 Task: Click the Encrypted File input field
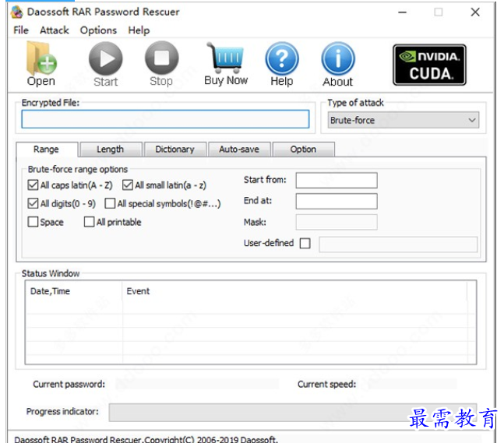pyautogui.click(x=166, y=119)
